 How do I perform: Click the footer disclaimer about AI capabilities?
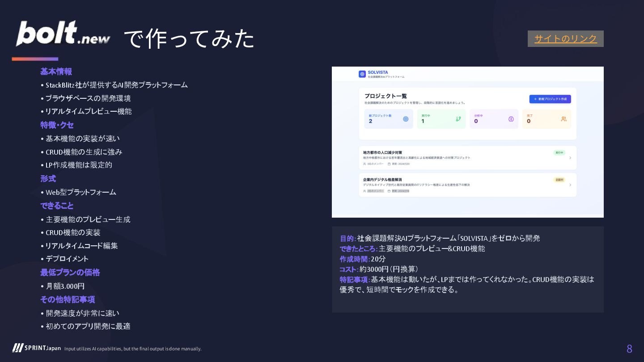click(133, 349)
